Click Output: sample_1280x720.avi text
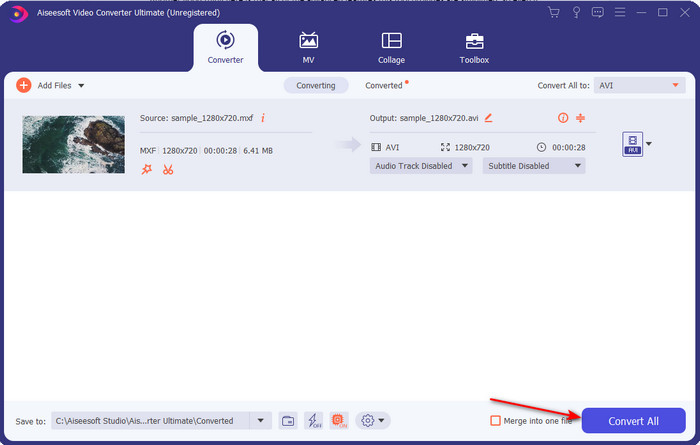 [424, 118]
